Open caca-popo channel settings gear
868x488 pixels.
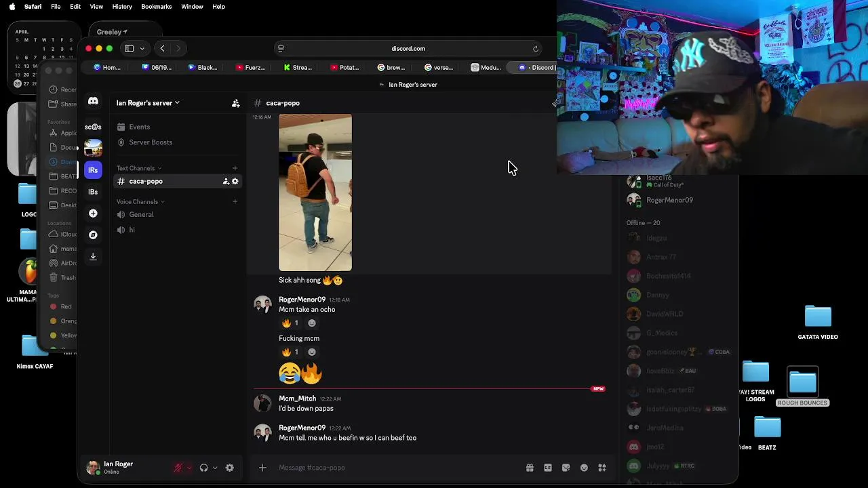coord(235,181)
